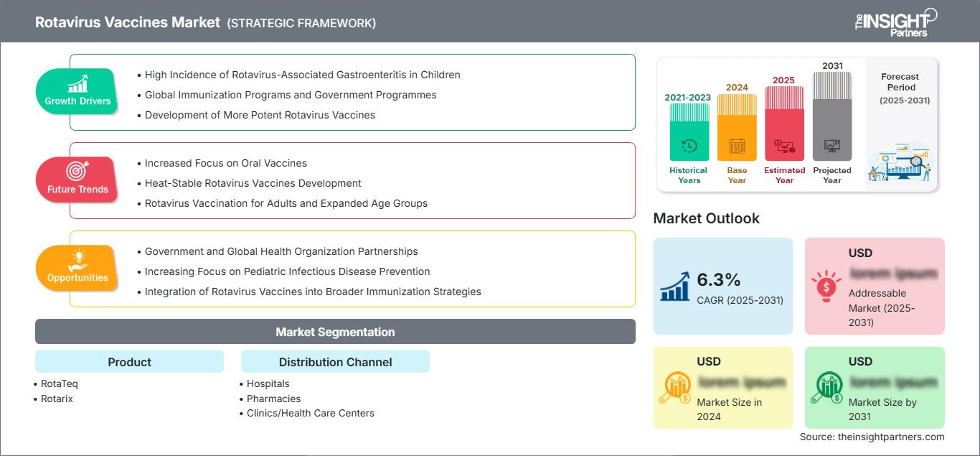Click the Projected Year presentation icon
The width and height of the screenshot is (980, 456).
[832, 146]
